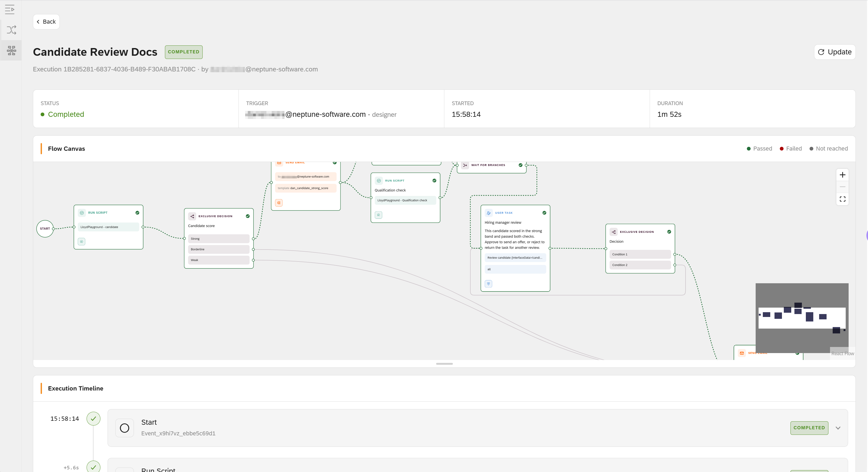868x472 pixels.
Task: Click the Run Script node type icon for LloydPlayground candidate
Action: coord(82,213)
